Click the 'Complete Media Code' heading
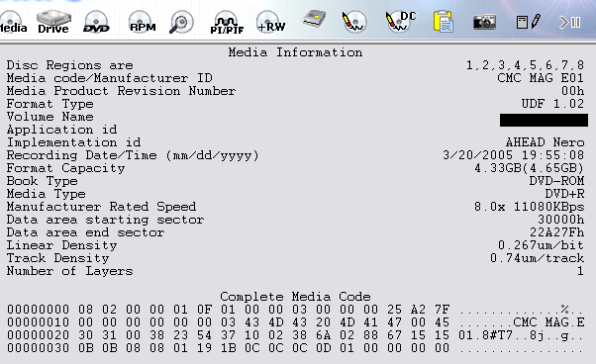Image resolution: width=596 pixels, height=364 pixels. click(295, 297)
